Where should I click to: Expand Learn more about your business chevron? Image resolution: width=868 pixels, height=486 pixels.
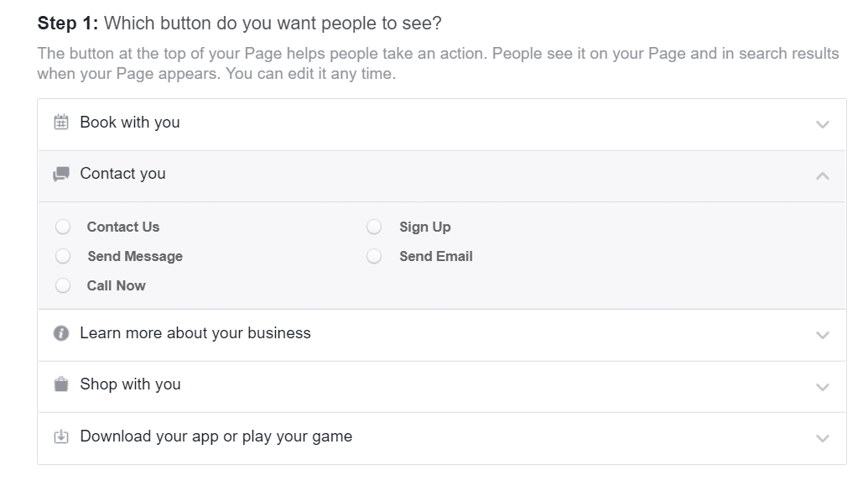[x=822, y=335]
